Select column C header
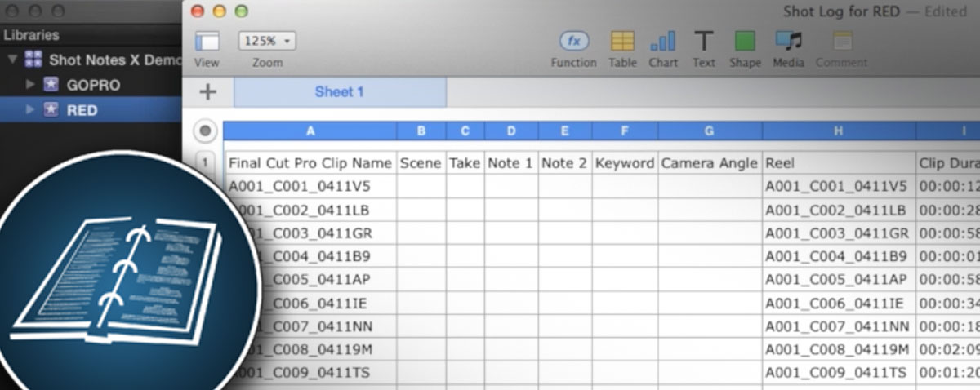 click(465, 131)
